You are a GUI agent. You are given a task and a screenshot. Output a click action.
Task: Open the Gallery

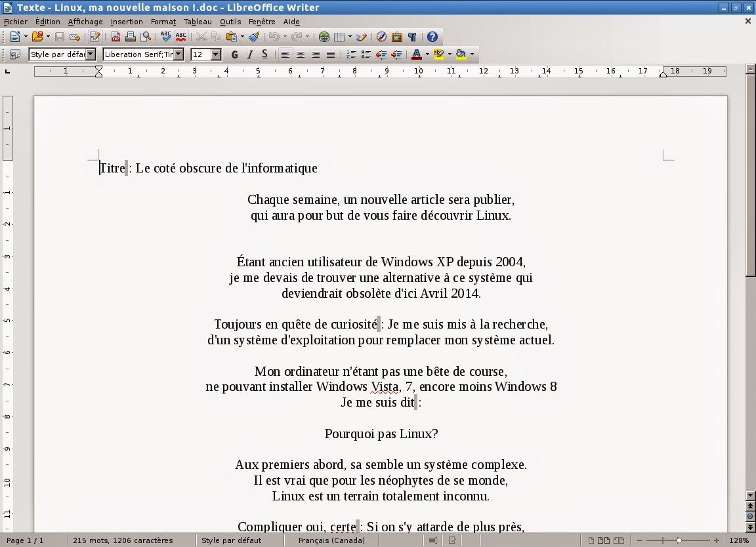[x=397, y=37]
